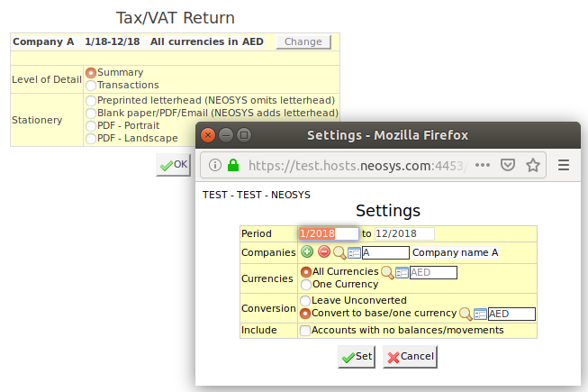Click the period end field 12/2018

[404, 233]
